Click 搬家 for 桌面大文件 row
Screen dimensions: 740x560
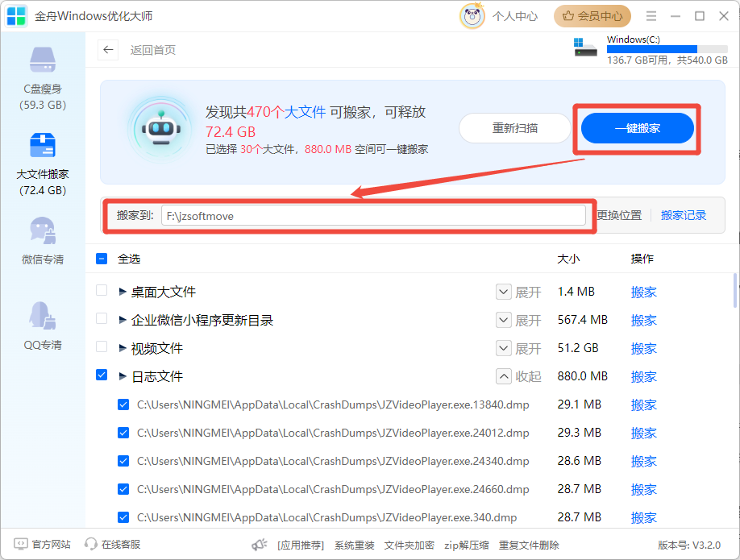coord(644,292)
